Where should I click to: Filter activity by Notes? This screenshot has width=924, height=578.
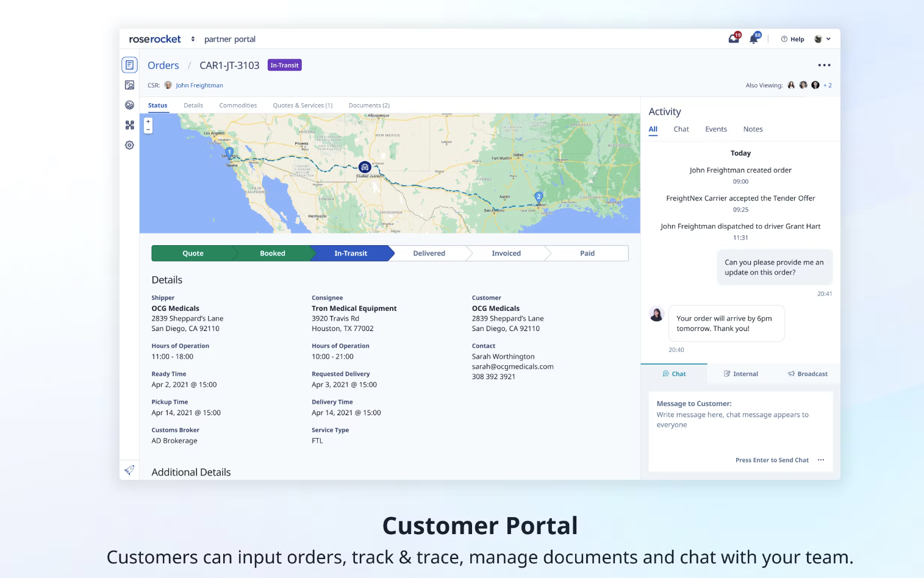[753, 129]
